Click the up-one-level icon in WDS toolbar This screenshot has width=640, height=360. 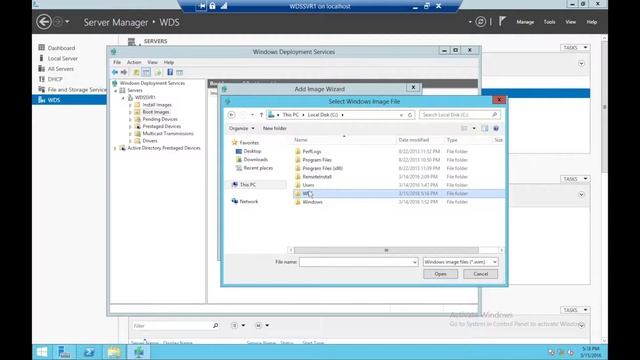(x=136, y=72)
